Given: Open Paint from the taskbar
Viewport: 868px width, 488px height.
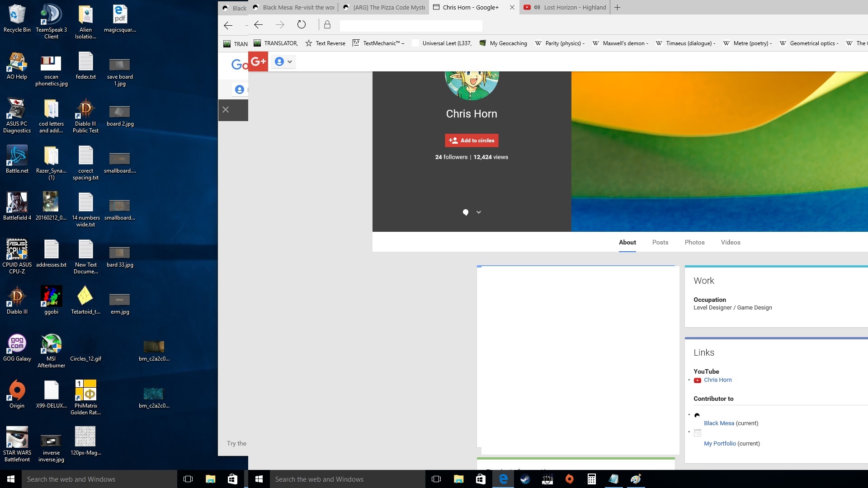Looking at the screenshot, I should [x=636, y=479].
